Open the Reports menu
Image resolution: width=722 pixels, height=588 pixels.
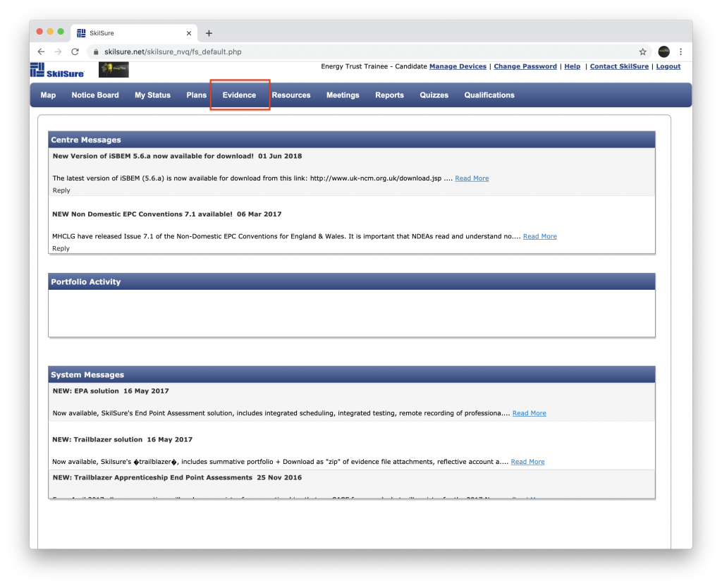tap(389, 95)
